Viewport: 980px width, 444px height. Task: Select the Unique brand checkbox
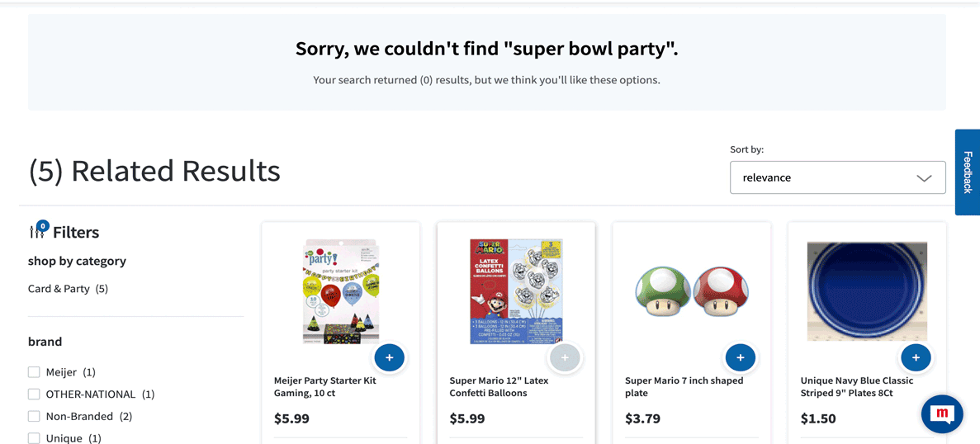[x=34, y=437]
